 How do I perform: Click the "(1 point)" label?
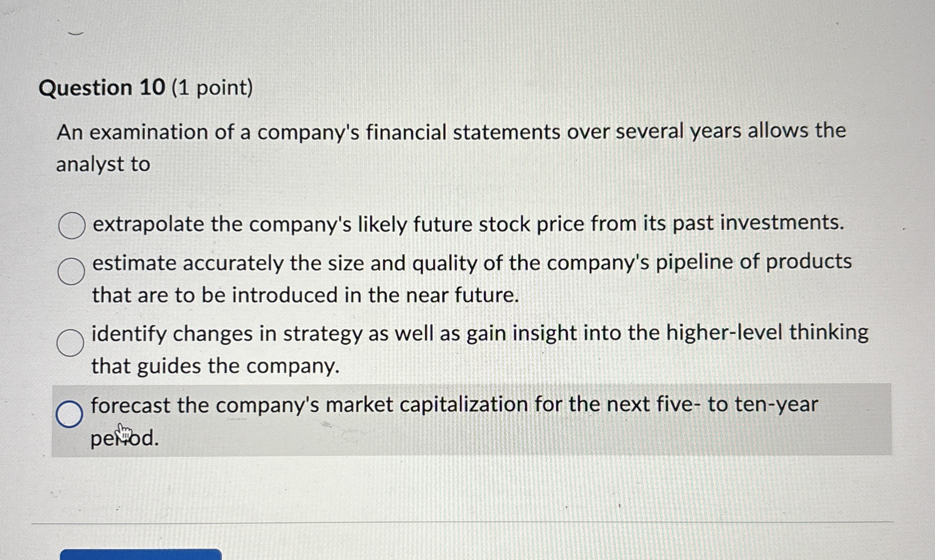pyautogui.click(x=212, y=88)
